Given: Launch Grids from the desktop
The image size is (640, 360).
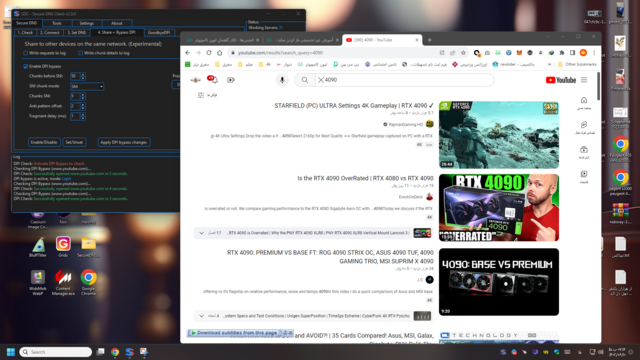Looking at the screenshot, I should pos(63,246).
